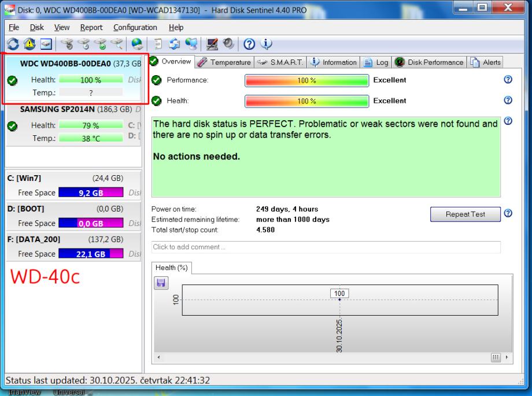Switch to the Temperature tab
Image resolution: width=532 pixels, height=396 pixels.
[x=224, y=62]
